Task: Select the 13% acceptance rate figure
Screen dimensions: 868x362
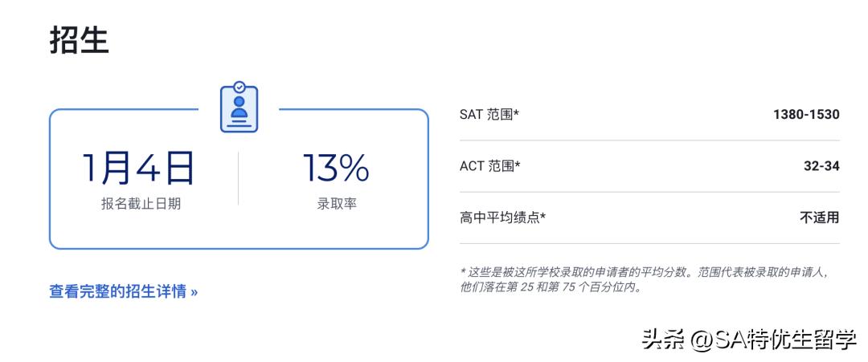Action: [336, 168]
